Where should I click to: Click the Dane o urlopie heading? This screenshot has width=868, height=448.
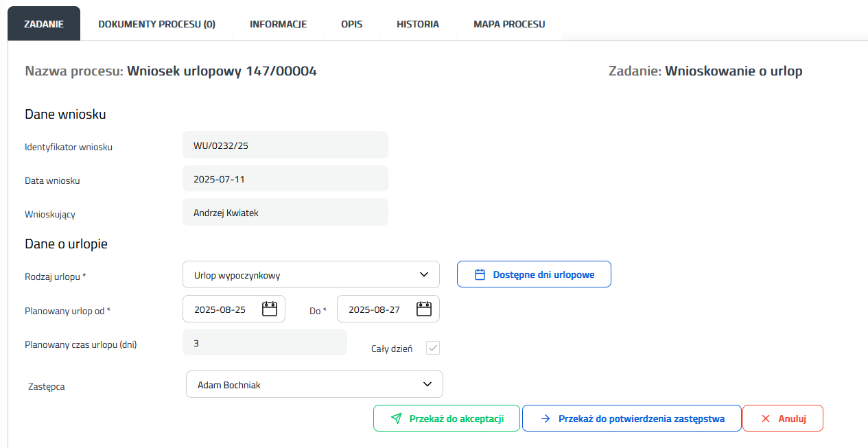coord(66,244)
